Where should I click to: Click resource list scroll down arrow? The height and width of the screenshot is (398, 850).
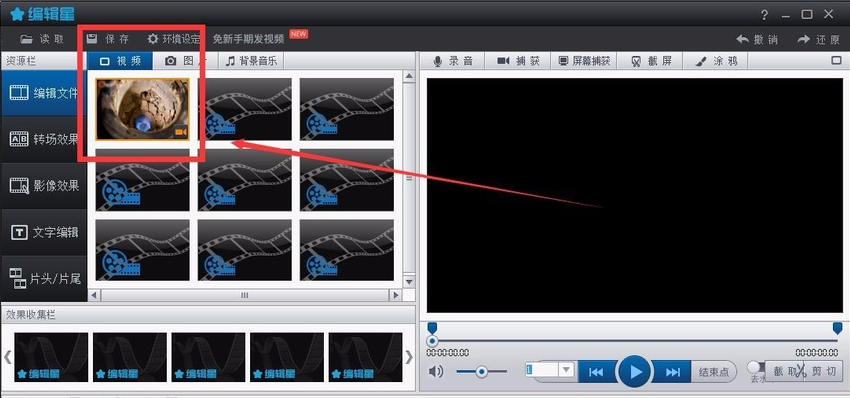click(x=409, y=282)
